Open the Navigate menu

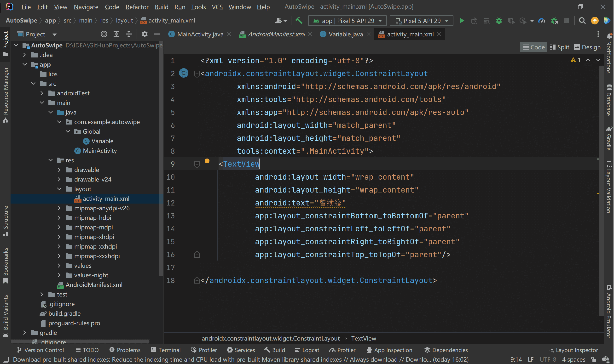tap(86, 7)
